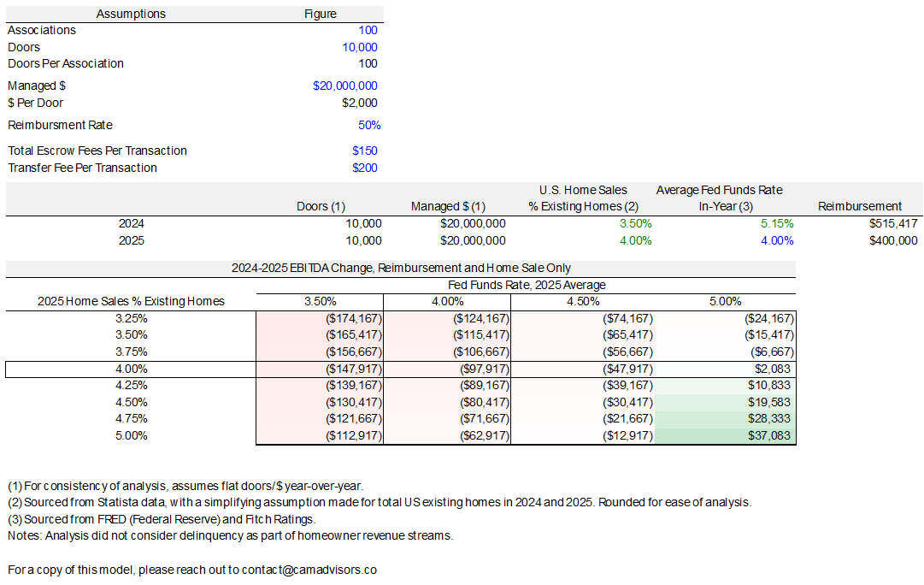Click the Assumptions header cell
This screenshot has height=585, width=924.
[x=131, y=15]
